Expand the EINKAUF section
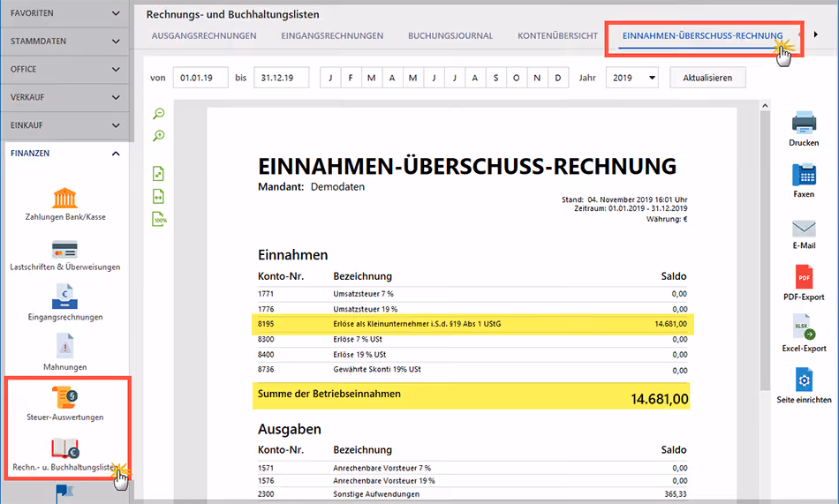Viewport: 839px width, 504px height. (x=64, y=125)
